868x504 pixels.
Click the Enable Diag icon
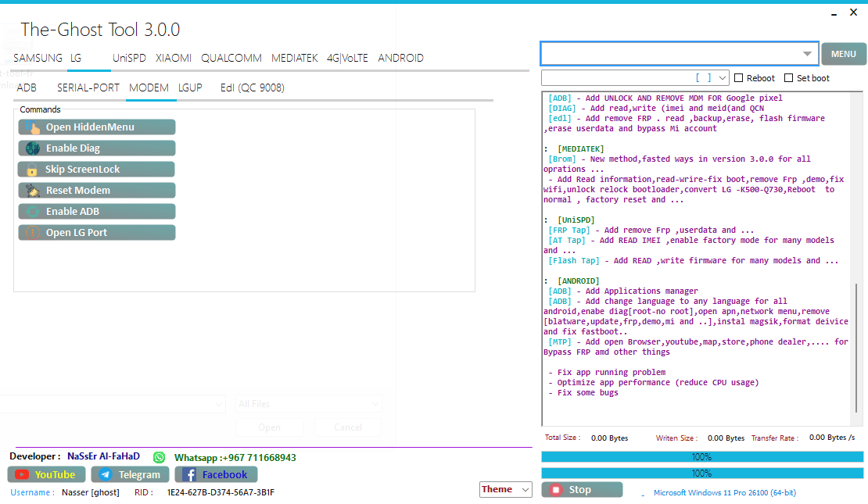click(x=32, y=148)
